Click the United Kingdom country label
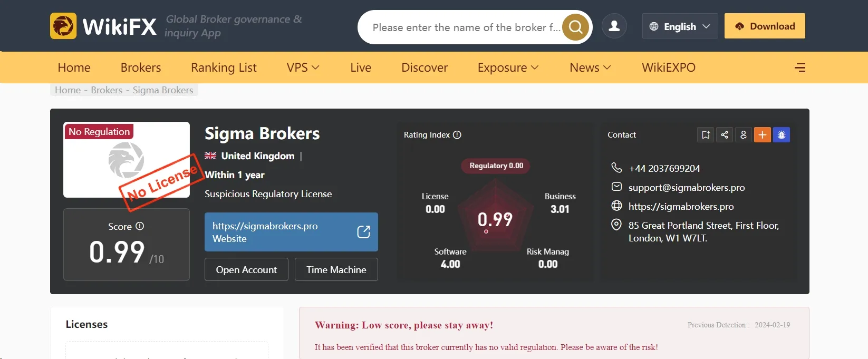 click(258, 156)
